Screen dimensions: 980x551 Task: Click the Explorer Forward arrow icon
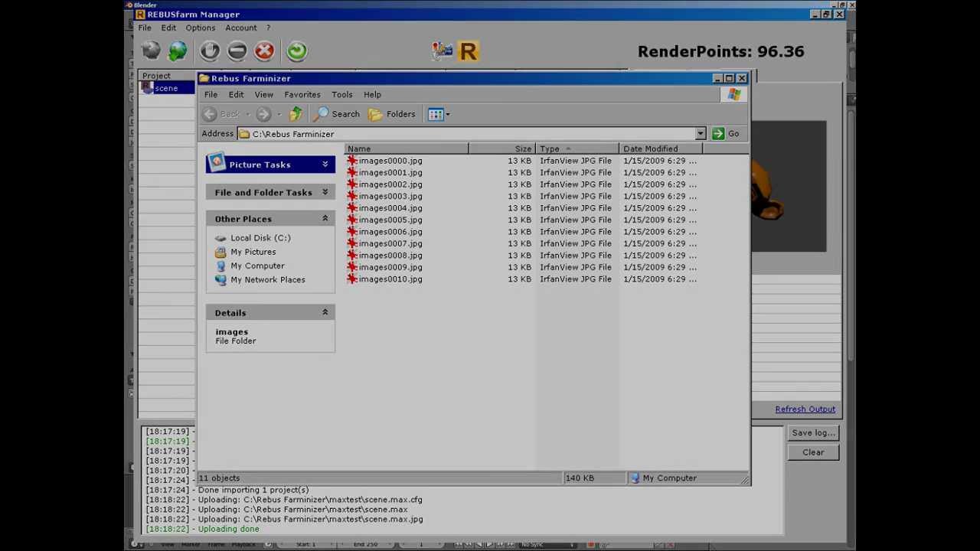pyautogui.click(x=263, y=114)
